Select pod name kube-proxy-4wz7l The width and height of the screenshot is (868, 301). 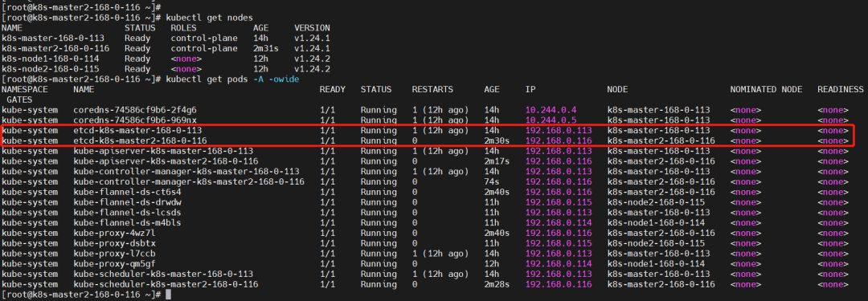pyautogui.click(x=114, y=233)
